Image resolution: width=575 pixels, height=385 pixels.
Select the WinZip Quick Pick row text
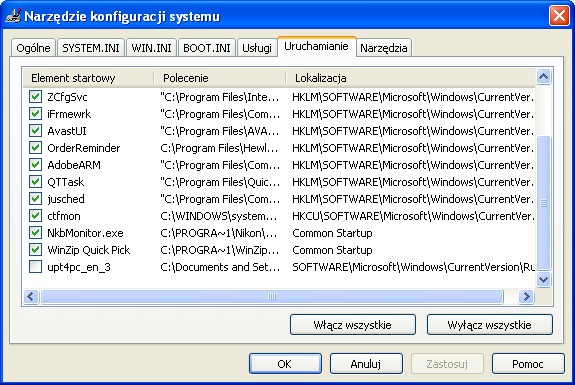point(89,250)
